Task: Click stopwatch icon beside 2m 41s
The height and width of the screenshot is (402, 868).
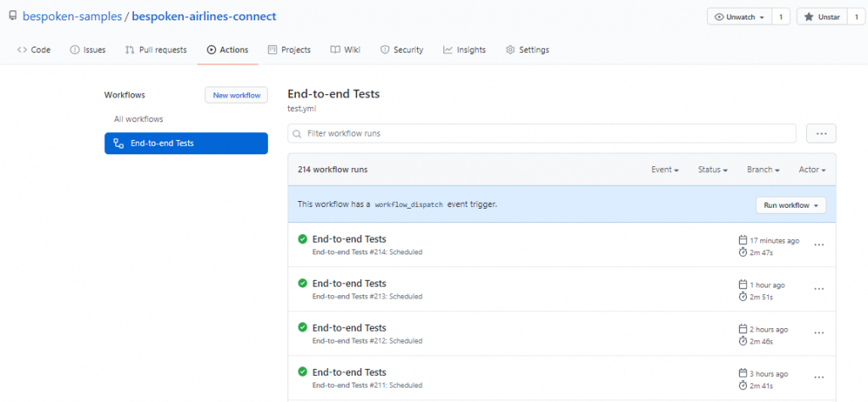Action: click(x=743, y=385)
